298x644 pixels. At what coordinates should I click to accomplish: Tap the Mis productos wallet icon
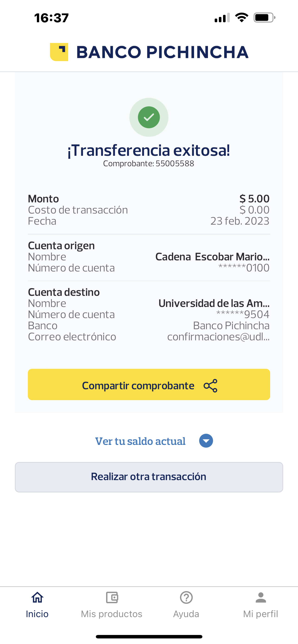tap(112, 597)
